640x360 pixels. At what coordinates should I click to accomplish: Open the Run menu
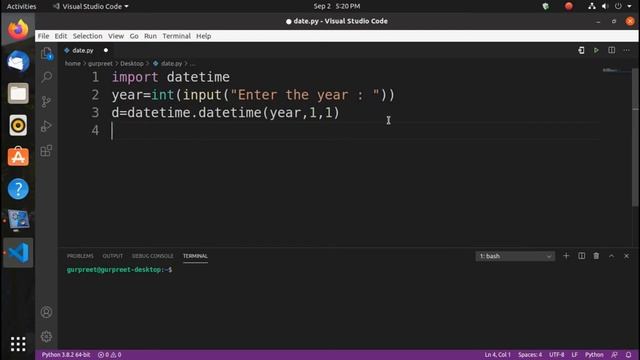[x=150, y=36]
